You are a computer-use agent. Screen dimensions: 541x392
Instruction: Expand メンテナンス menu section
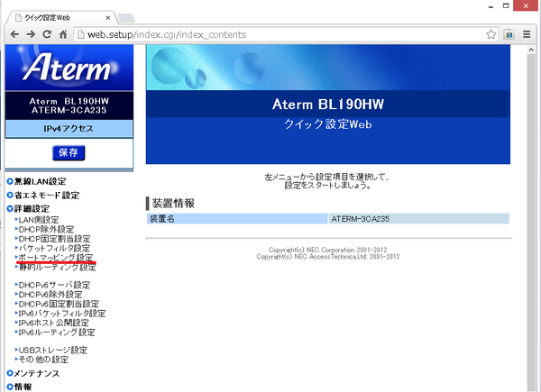click(33, 373)
